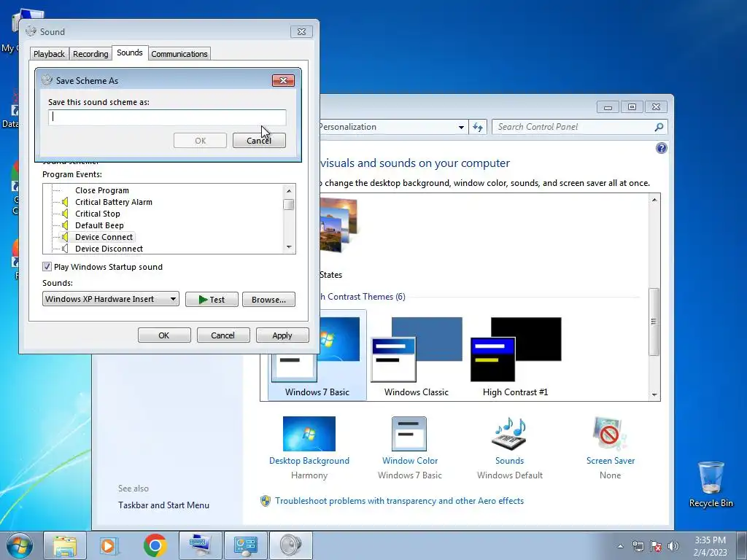Click the shield icon beside Troubleshoot link
Screen dimensions: 747x560
(x=266, y=501)
